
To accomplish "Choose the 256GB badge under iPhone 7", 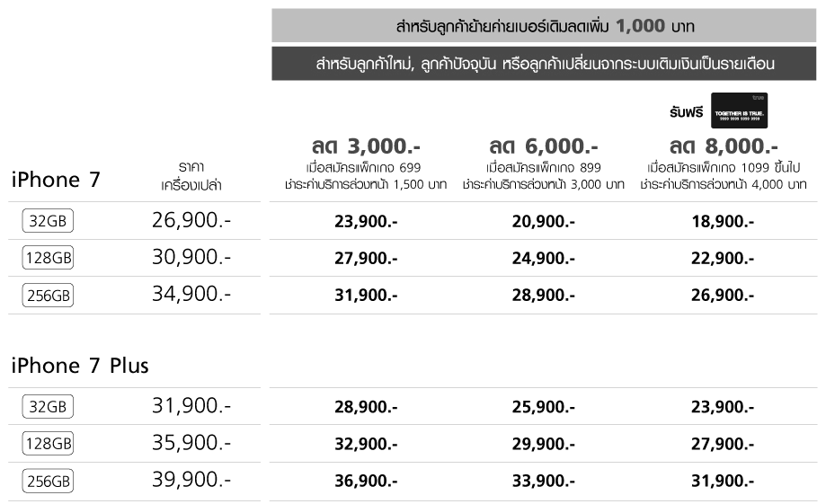I will tap(49, 295).
